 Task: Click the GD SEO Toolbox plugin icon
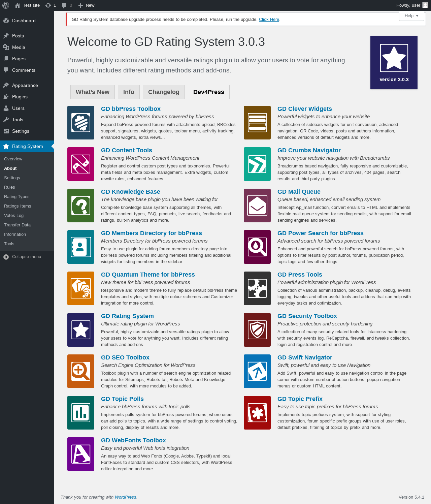click(81, 371)
